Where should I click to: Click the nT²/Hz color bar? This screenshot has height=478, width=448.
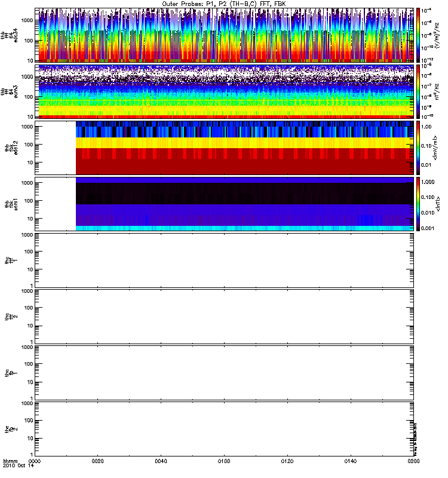418,92
